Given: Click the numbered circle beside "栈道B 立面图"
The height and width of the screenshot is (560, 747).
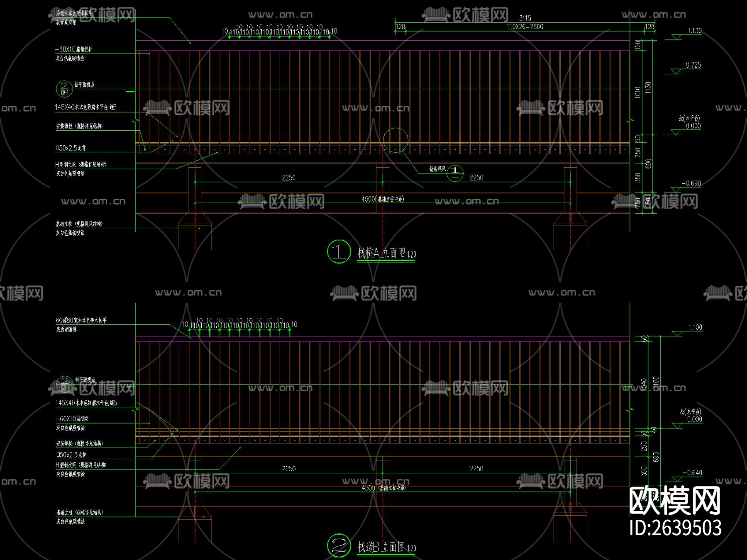Looking at the screenshot, I should [339, 545].
